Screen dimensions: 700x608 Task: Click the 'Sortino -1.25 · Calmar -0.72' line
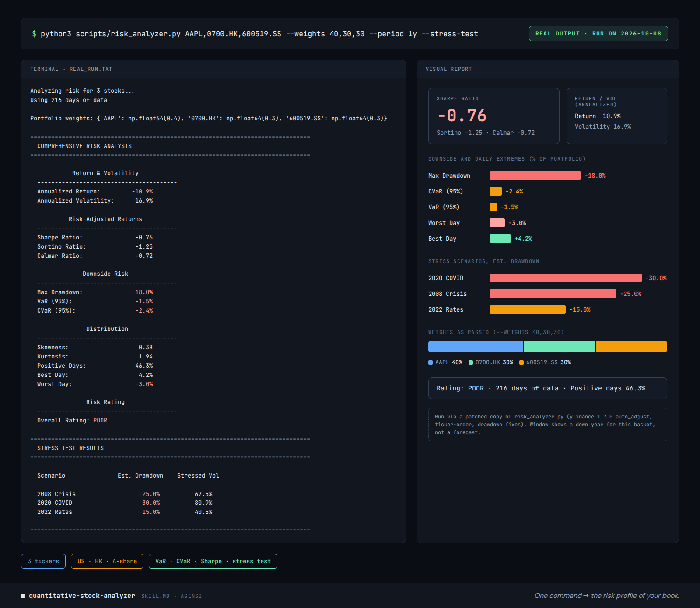[x=486, y=133]
